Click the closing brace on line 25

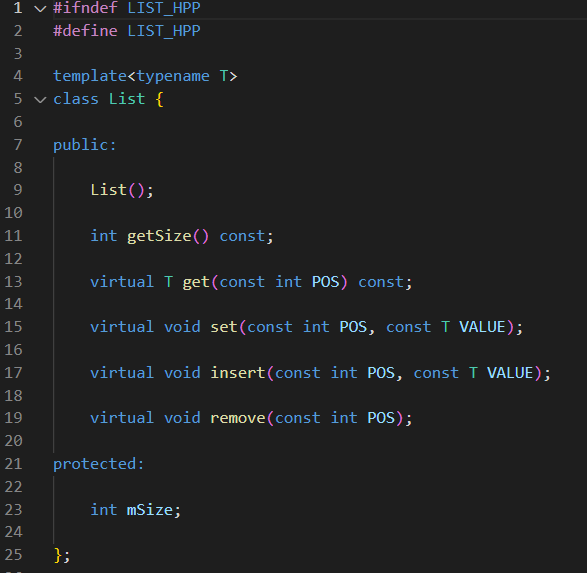click(58, 555)
